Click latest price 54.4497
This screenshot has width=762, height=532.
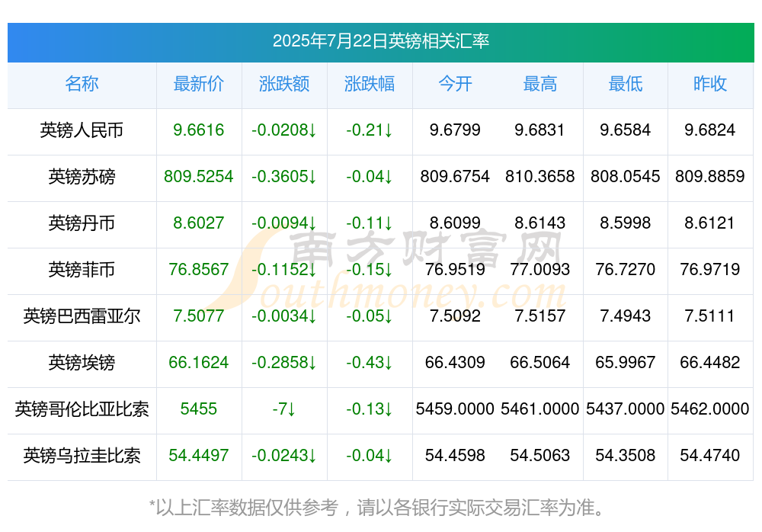(199, 455)
